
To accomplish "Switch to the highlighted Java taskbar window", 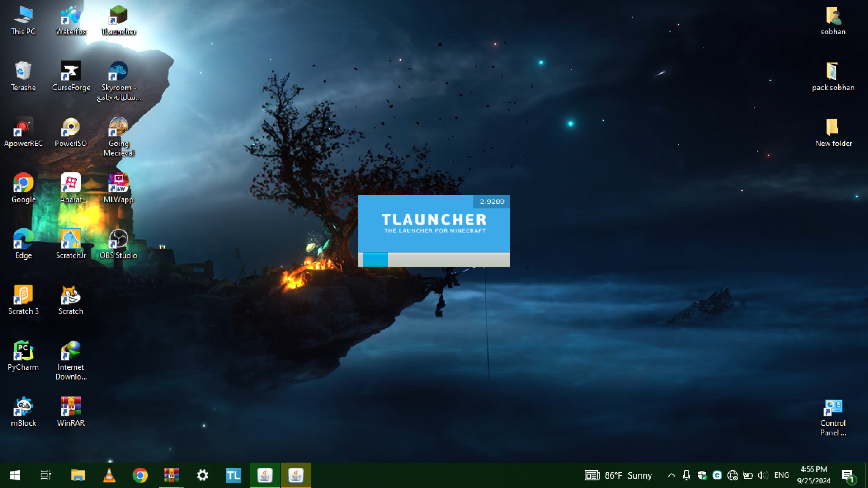I will coord(296,475).
